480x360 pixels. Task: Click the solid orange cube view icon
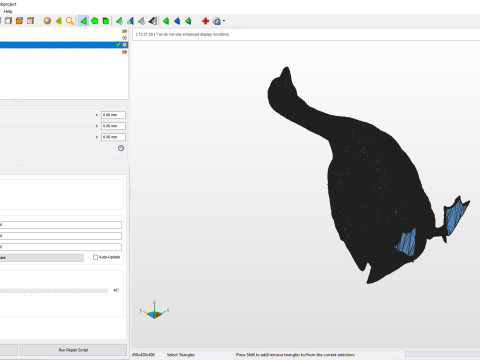coord(19,21)
